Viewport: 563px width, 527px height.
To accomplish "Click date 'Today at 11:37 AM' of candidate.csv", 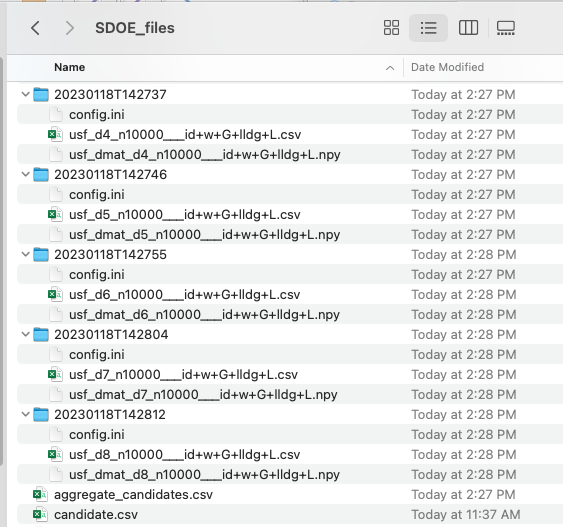I will tap(465, 515).
